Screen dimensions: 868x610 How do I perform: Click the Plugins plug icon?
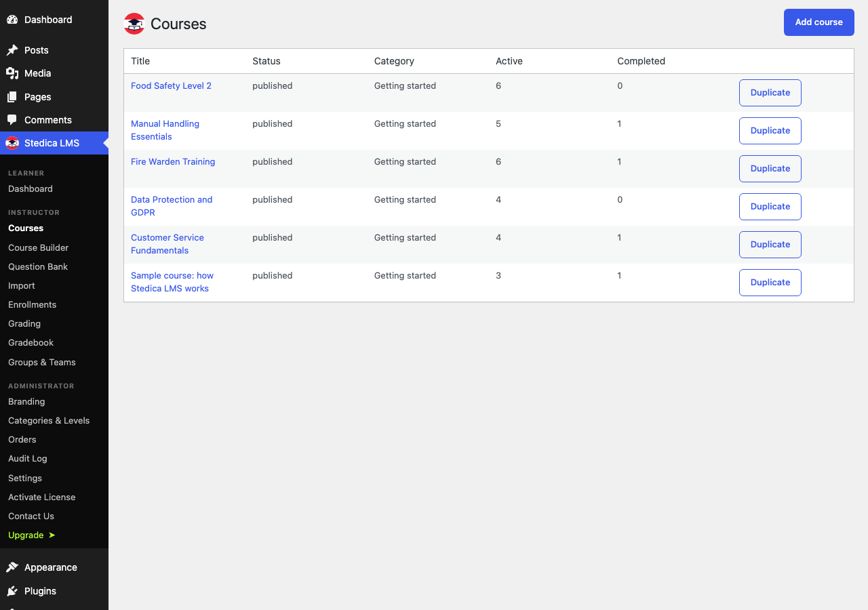pyautogui.click(x=12, y=591)
